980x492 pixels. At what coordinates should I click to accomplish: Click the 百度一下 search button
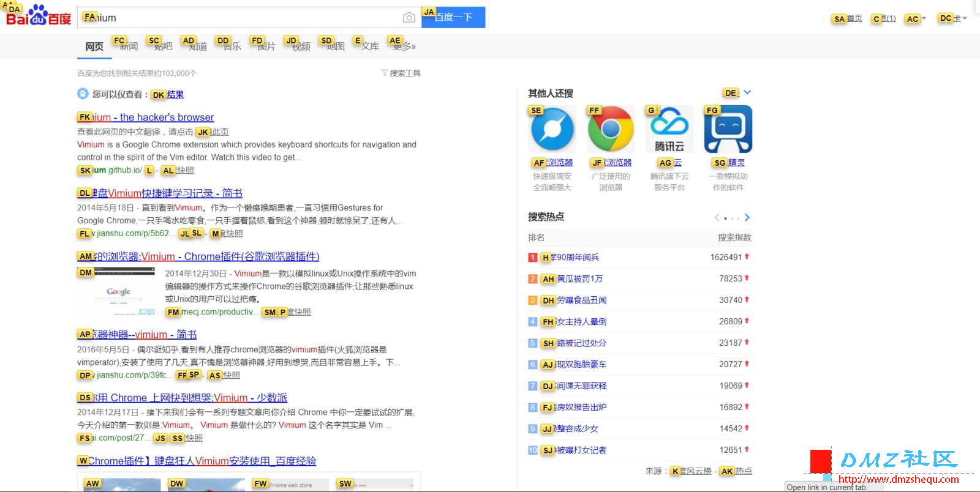(453, 17)
